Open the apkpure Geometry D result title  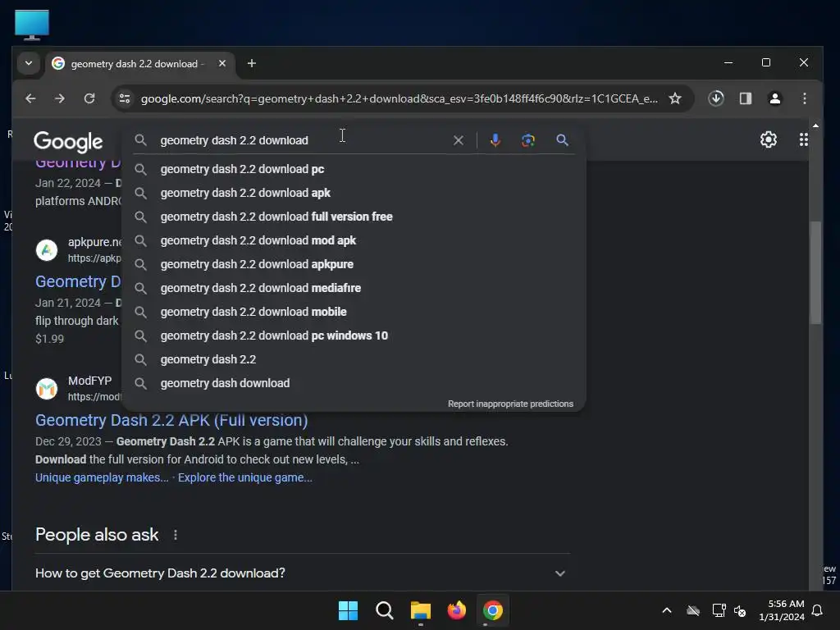78,282
